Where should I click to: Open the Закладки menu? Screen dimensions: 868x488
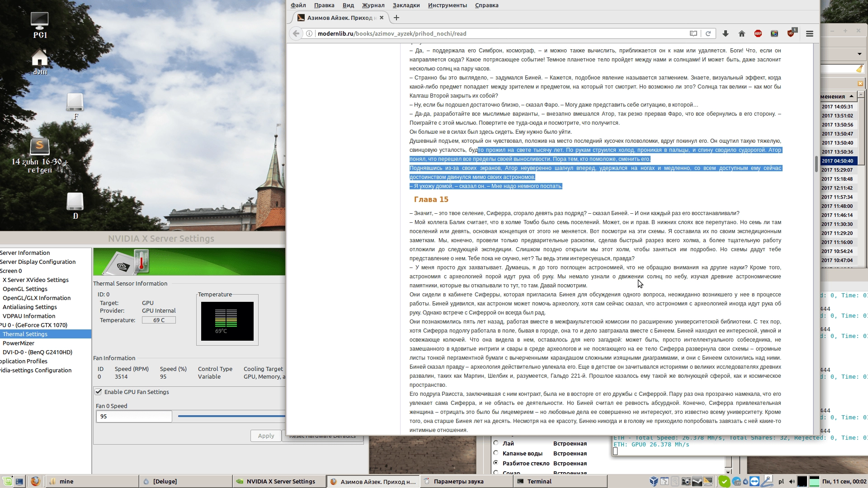point(406,5)
